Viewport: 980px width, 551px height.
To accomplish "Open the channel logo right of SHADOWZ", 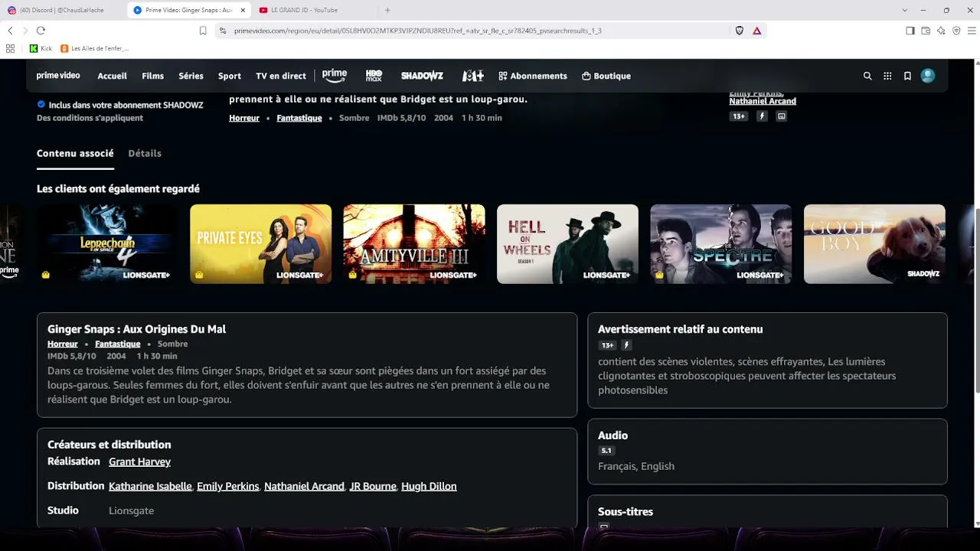I will click(x=472, y=76).
